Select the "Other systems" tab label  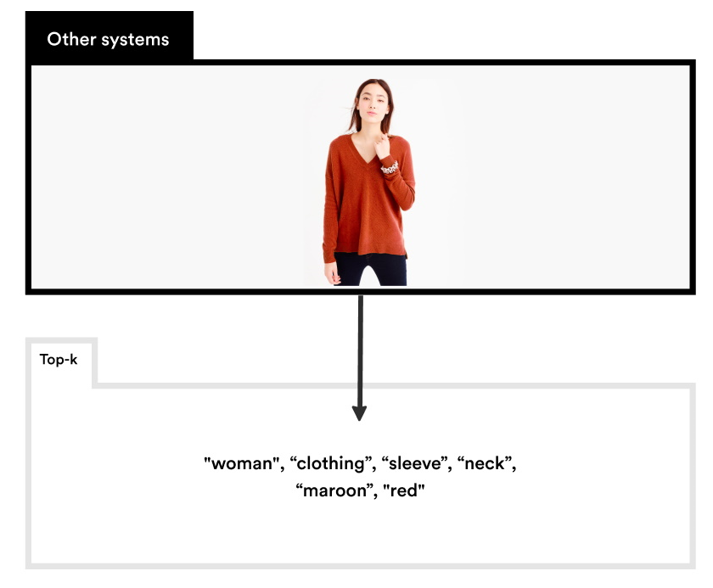tap(108, 40)
